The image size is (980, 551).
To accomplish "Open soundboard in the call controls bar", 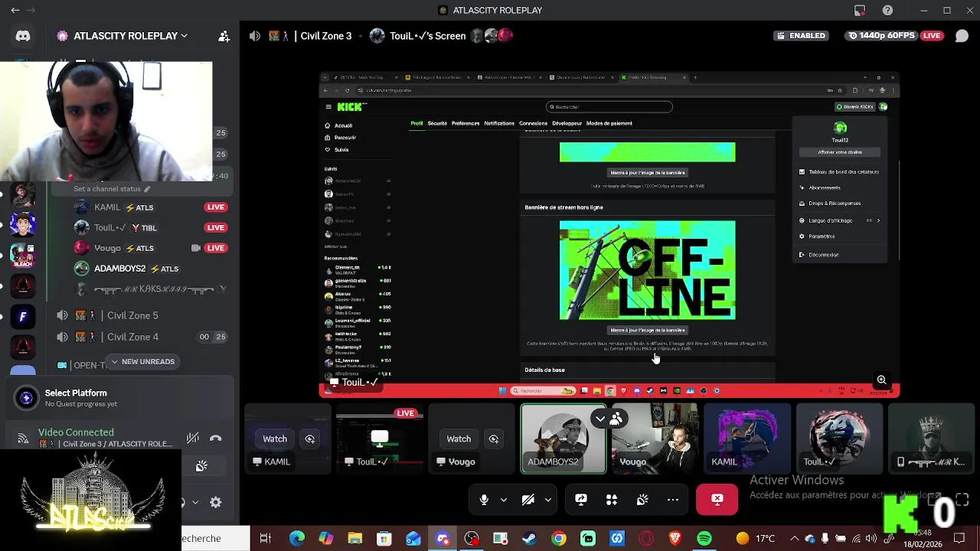I will (x=642, y=500).
